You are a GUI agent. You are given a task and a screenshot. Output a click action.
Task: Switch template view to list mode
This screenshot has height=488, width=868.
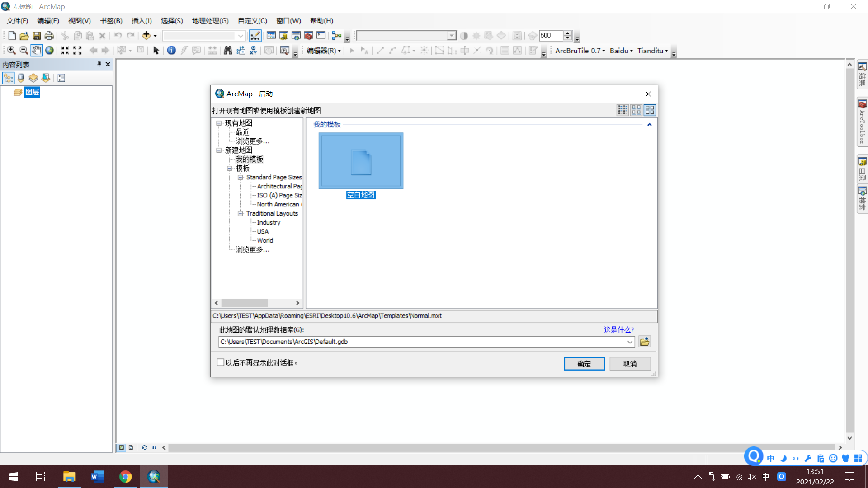click(x=623, y=110)
